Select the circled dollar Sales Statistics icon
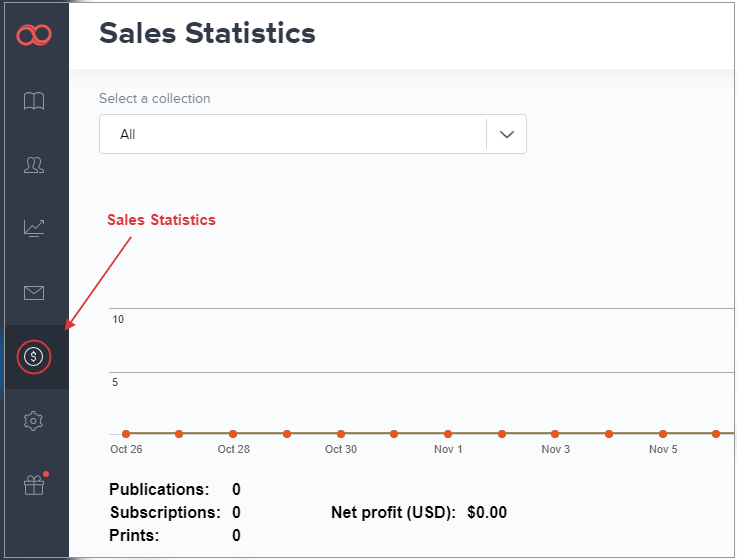The width and height of the screenshot is (737, 560). tap(34, 356)
